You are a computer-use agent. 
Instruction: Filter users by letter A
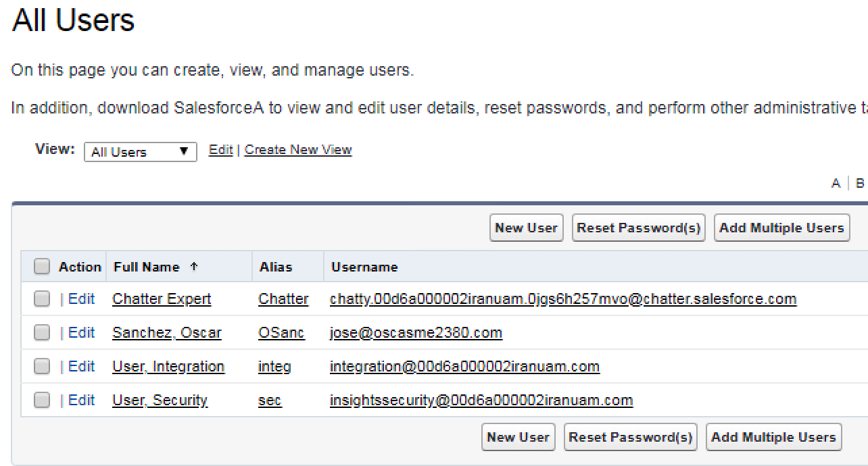click(x=836, y=183)
